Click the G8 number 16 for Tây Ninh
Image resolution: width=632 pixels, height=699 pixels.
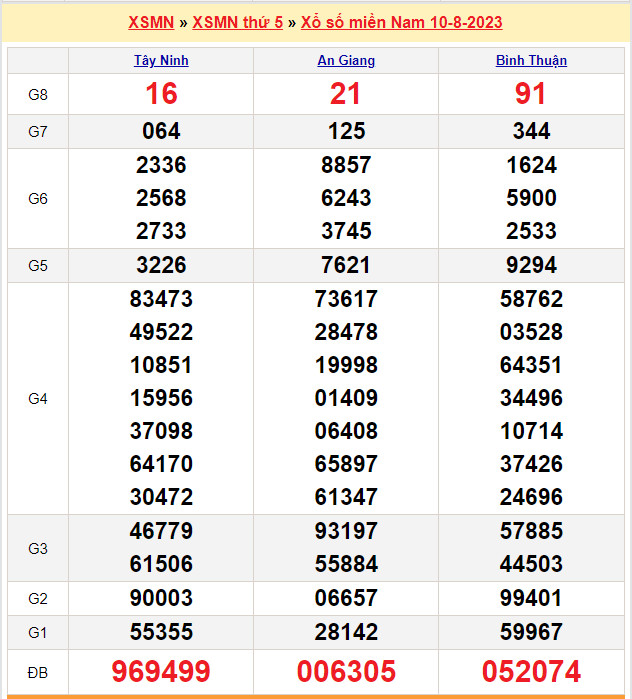pos(161,94)
